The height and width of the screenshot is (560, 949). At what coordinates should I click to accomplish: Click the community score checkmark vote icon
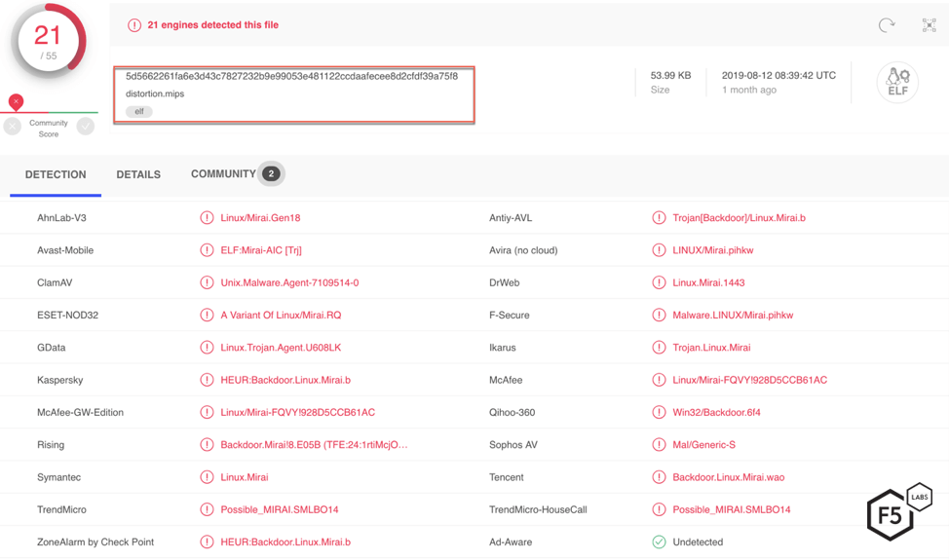(86, 126)
